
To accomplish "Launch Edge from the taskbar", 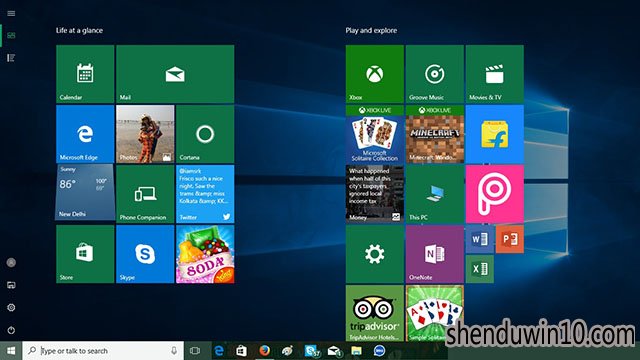I will click(219, 351).
